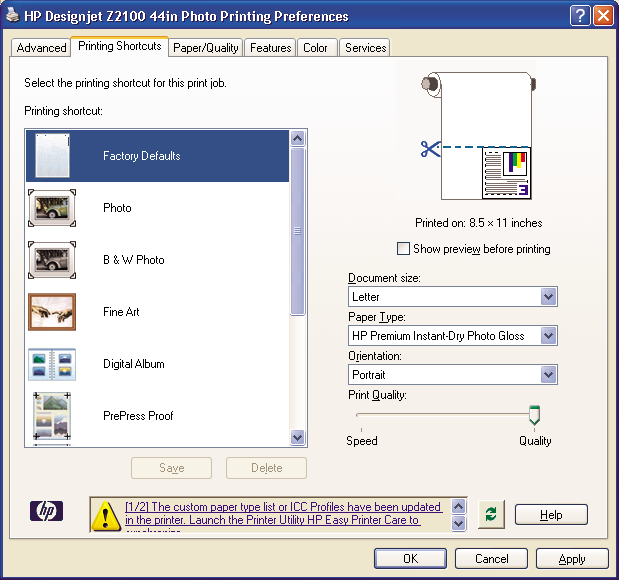Click the OK button

(411, 559)
